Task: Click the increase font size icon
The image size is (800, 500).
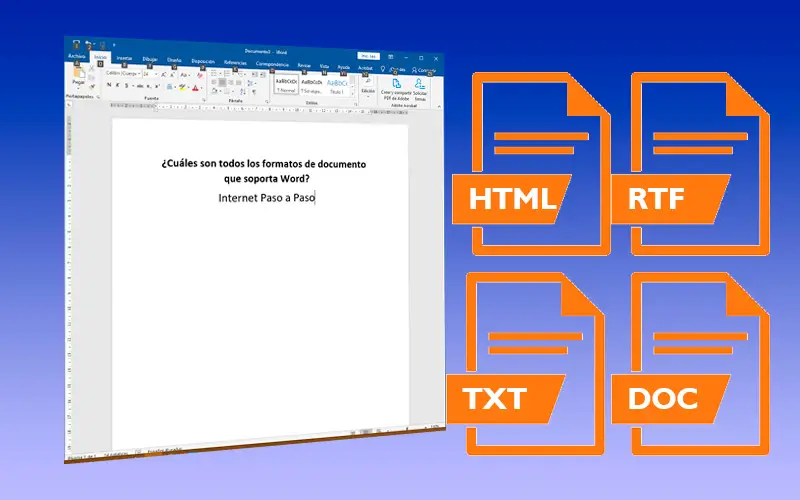Action: pyautogui.click(x=163, y=74)
